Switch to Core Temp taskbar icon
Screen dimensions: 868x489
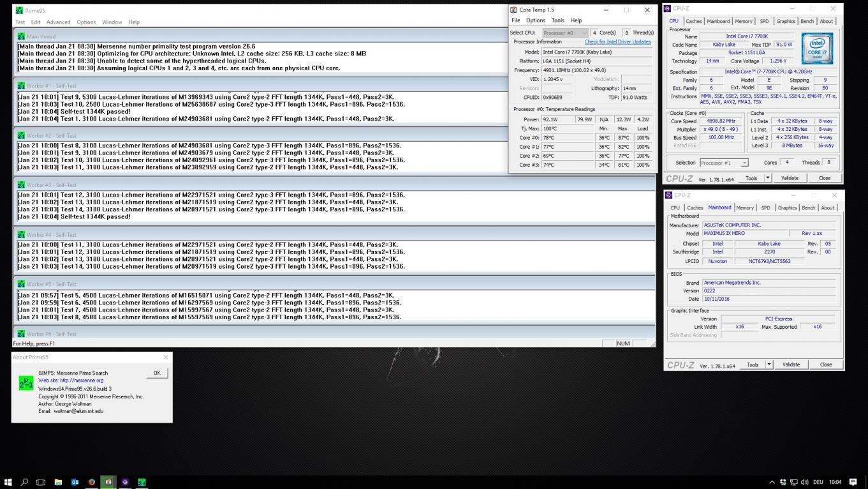click(x=108, y=482)
